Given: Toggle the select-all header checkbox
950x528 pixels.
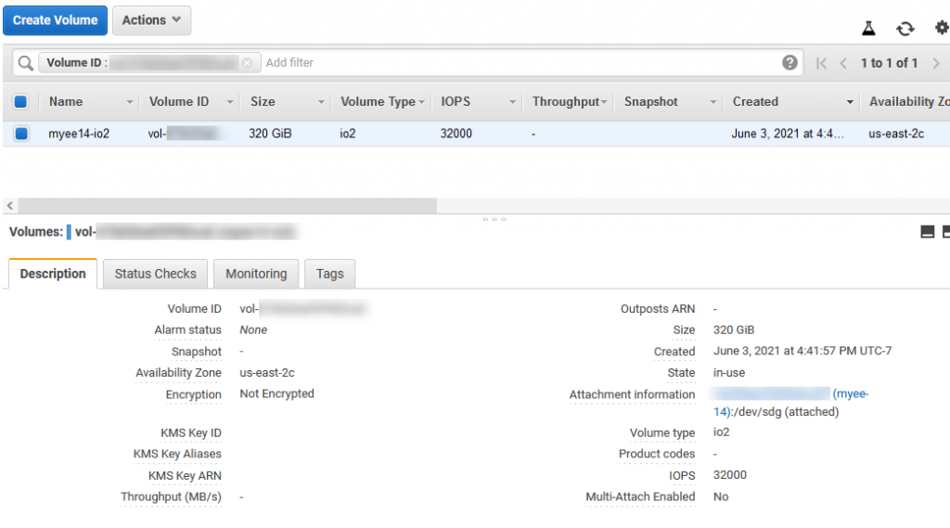Looking at the screenshot, I should [21, 102].
